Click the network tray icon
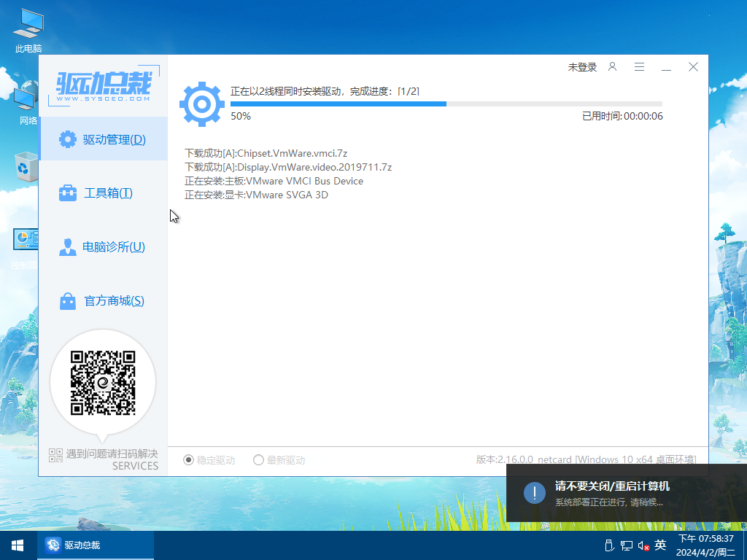The width and height of the screenshot is (747, 560). click(627, 545)
